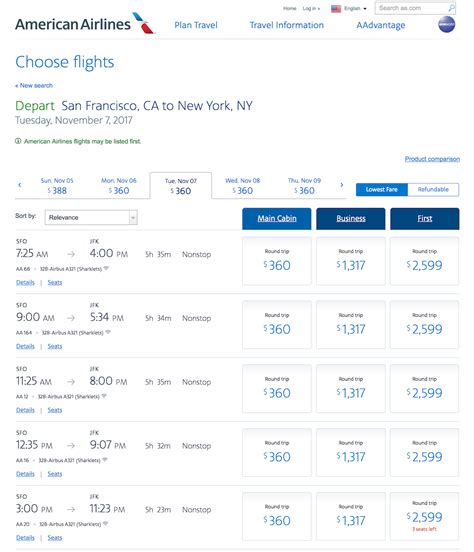Open the Sort by Relevance dropdown
Viewport: 474px width, 552px height.
[91, 218]
